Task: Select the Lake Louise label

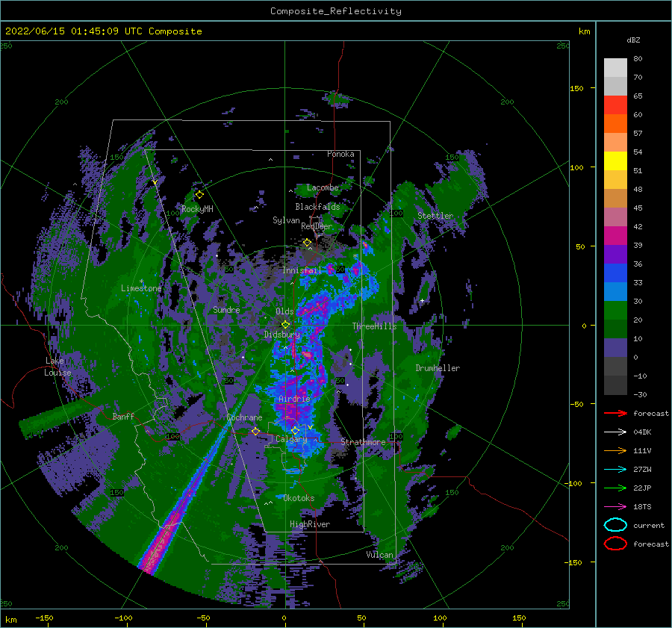Action: click(x=57, y=367)
